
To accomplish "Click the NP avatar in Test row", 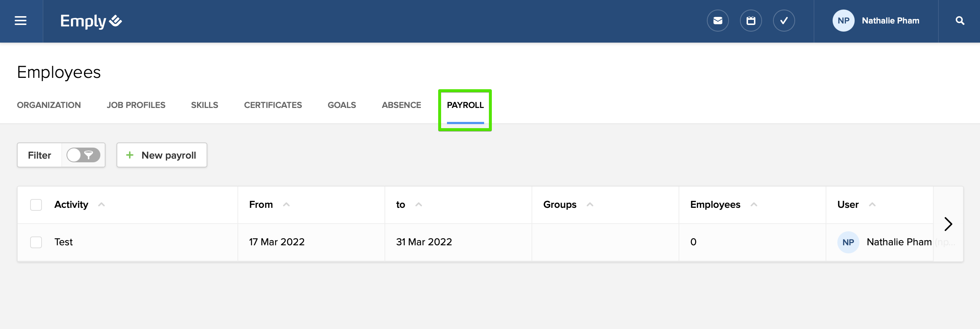I will coord(848,242).
